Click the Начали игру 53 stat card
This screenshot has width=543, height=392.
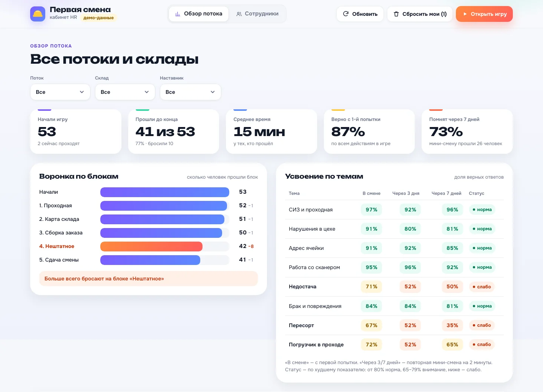pyautogui.click(x=76, y=132)
